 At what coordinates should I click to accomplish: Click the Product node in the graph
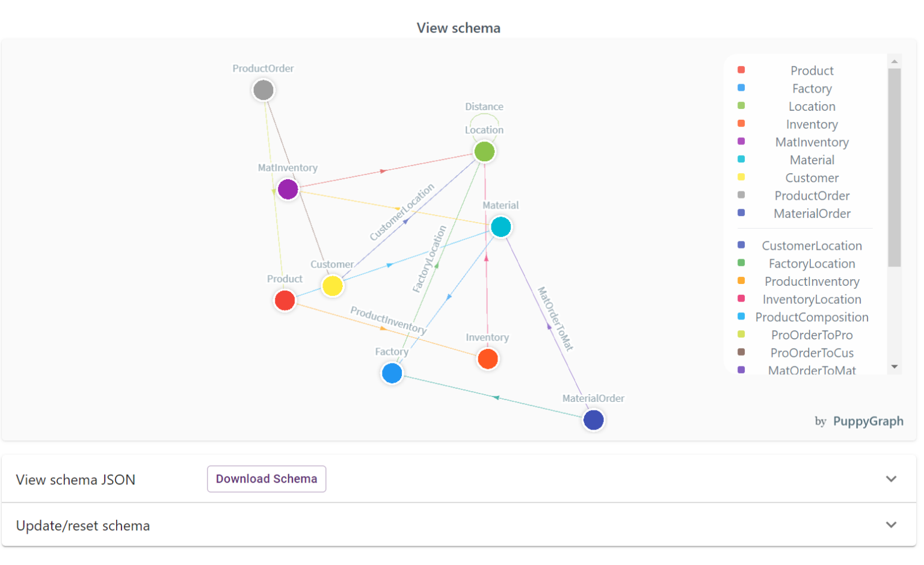[285, 300]
